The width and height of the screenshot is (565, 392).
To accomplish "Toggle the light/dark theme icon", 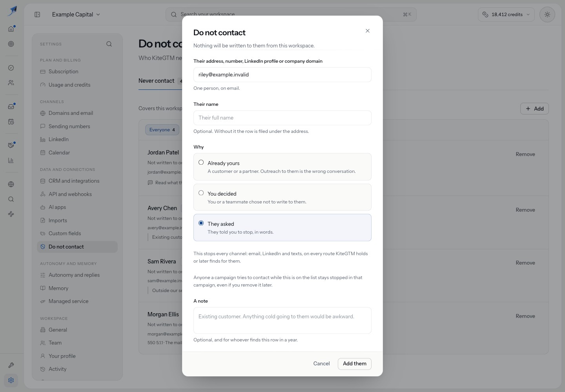I will (x=547, y=15).
